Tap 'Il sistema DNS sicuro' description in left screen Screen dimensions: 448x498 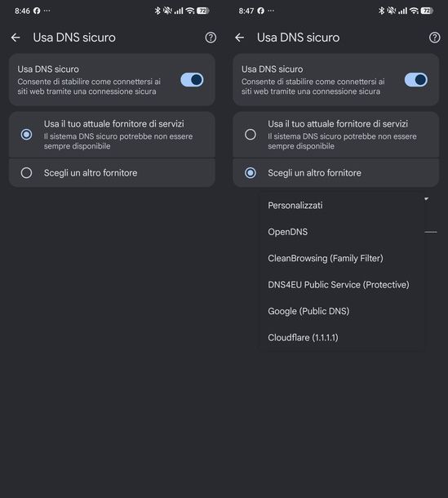118,141
